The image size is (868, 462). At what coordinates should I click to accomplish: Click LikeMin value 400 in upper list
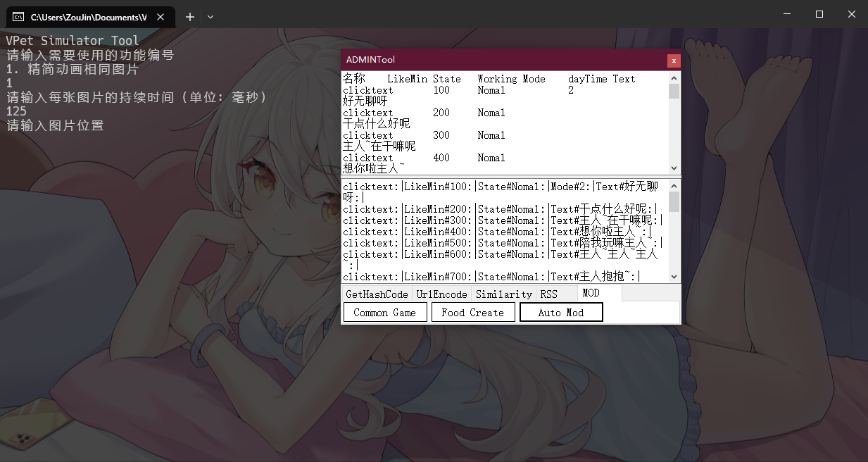441,158
